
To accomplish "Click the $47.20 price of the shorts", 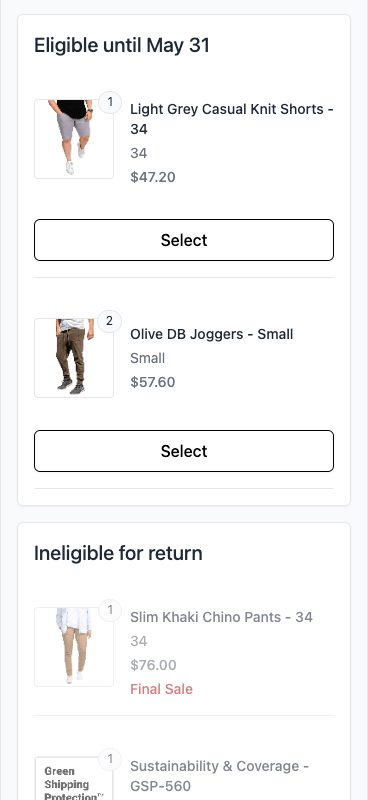I will click(153, 177).
